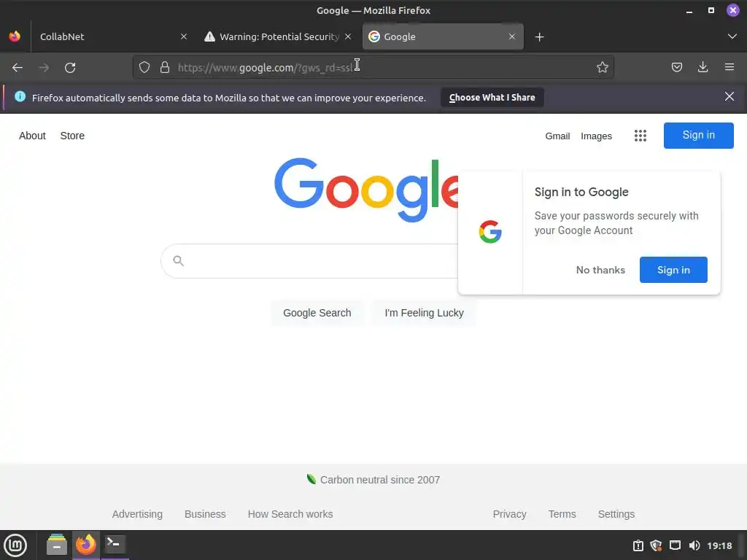Go back to the previous page

[18, 68]
